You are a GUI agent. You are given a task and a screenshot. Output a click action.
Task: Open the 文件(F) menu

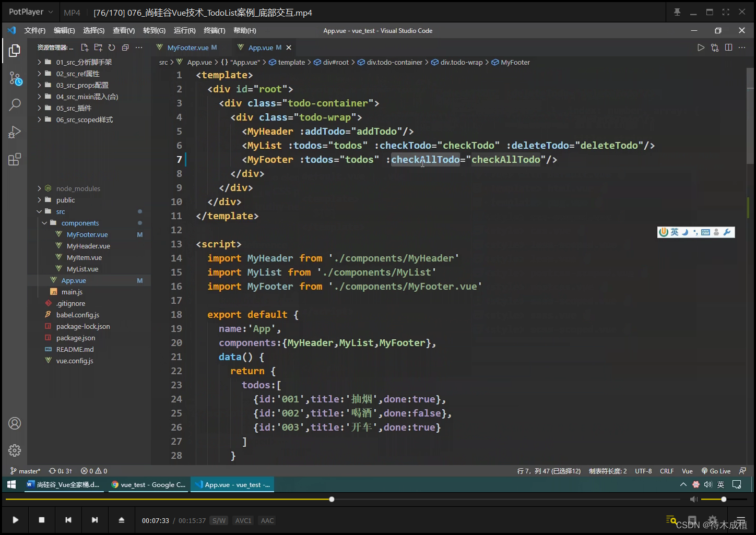(35, 31)
